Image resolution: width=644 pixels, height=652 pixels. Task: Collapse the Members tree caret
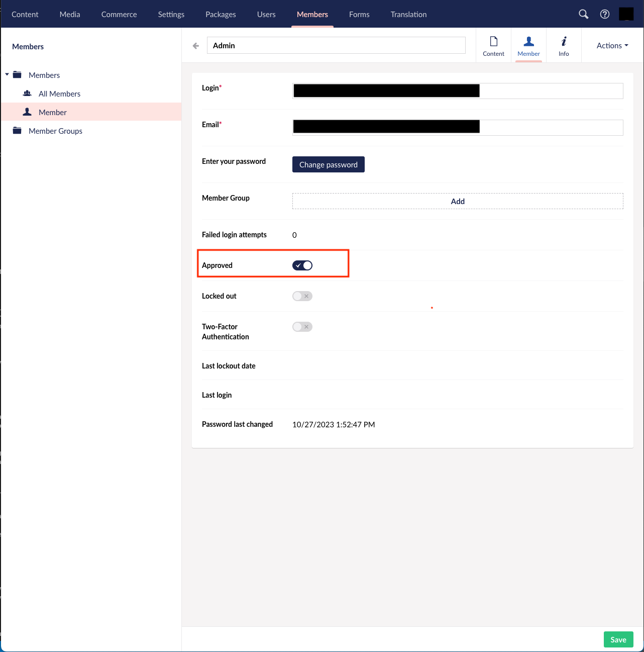tap(7, 75)
